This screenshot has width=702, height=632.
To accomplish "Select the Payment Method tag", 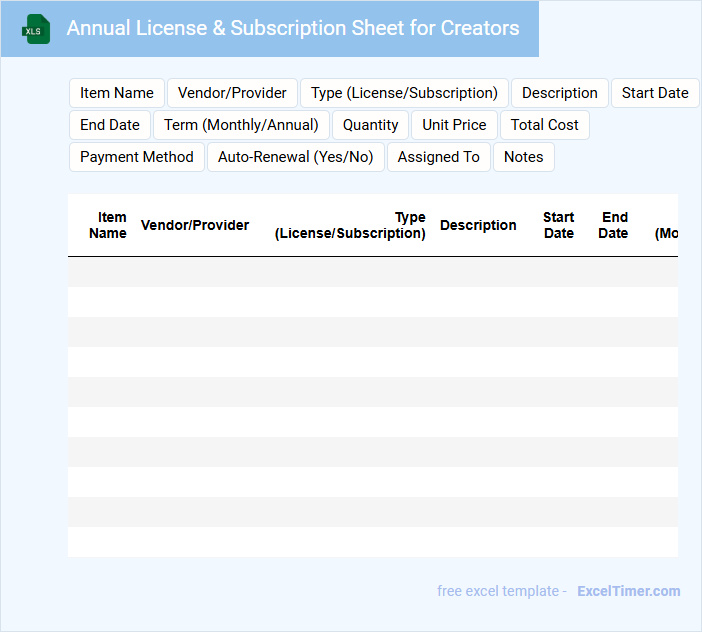I will (137, 157).
